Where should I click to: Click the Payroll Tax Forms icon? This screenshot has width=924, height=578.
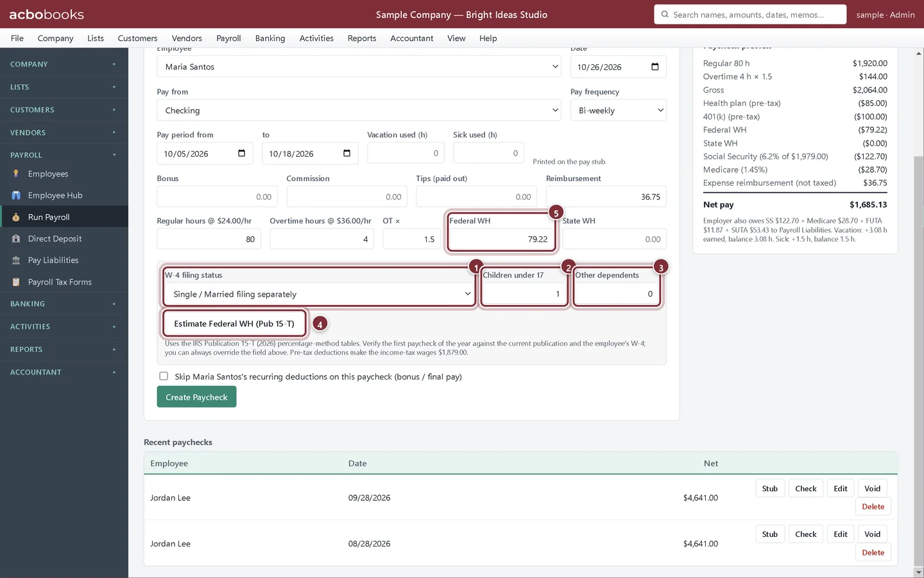(x=16, y=282)
